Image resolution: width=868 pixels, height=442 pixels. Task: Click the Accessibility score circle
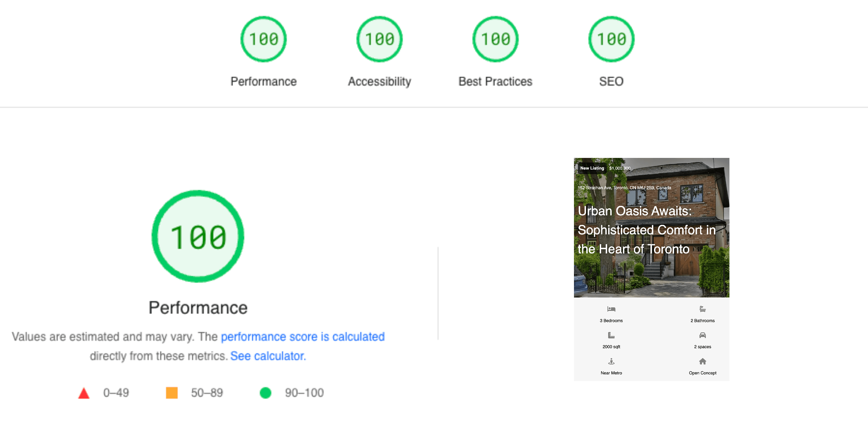point(379,39)
